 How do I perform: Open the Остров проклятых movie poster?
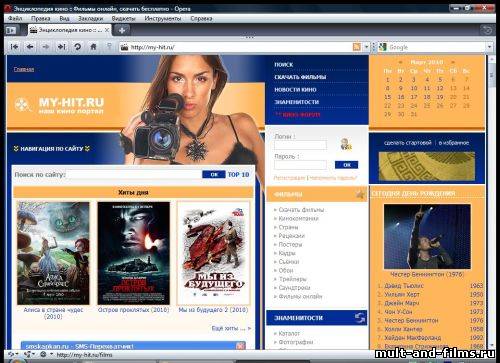tap(133, 253)
